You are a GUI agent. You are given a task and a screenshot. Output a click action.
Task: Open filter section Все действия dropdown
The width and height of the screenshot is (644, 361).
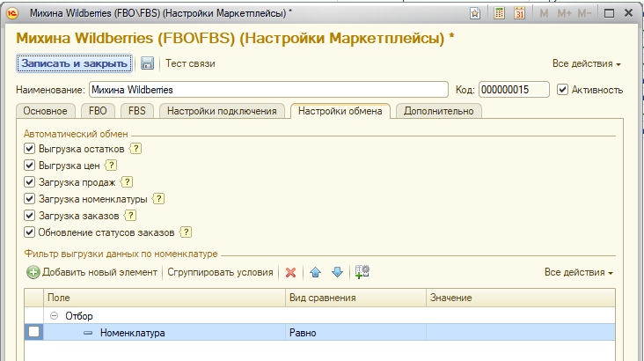(x=579, y=272)
